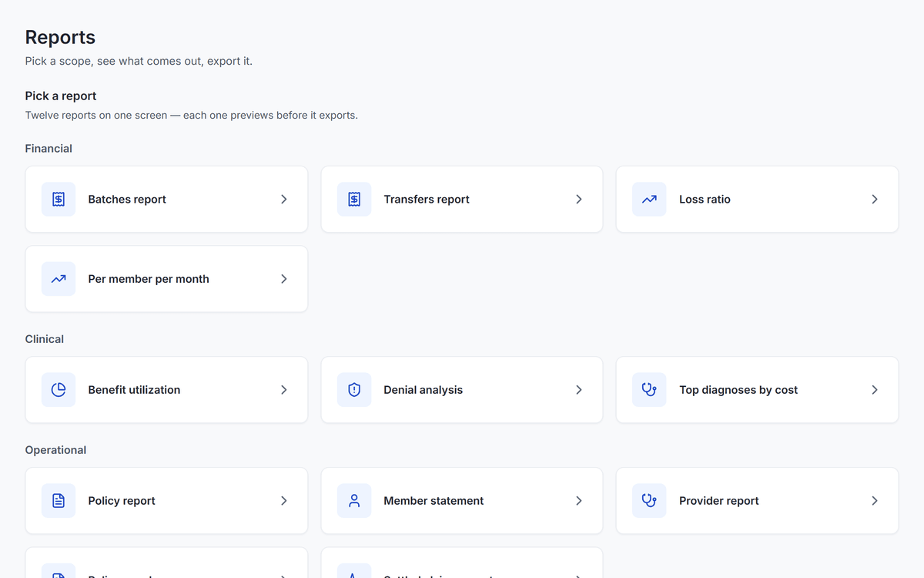The width and height of the screenshot is (924, 578).
Task: Click the document icon on Policy report
Action: (x=59, y=501)
